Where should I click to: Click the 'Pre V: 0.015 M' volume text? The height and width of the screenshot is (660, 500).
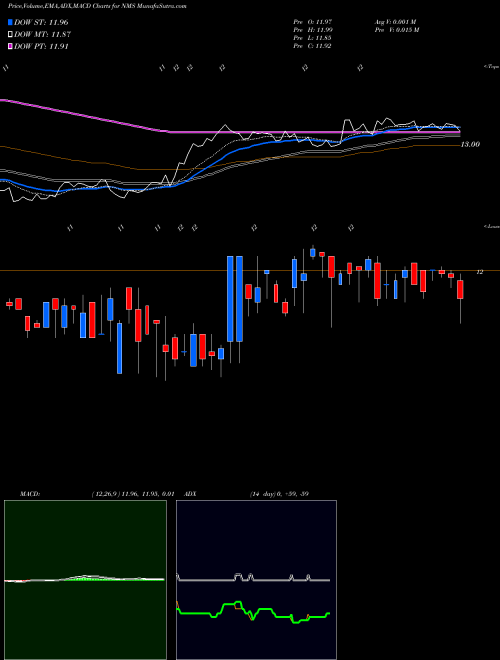click(x=396, y=29)
